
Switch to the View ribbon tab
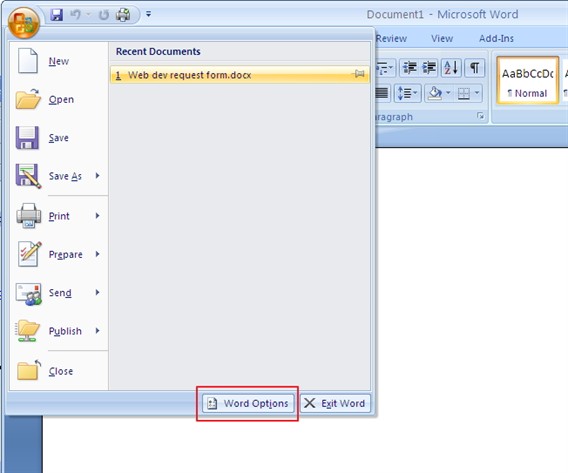442,38
